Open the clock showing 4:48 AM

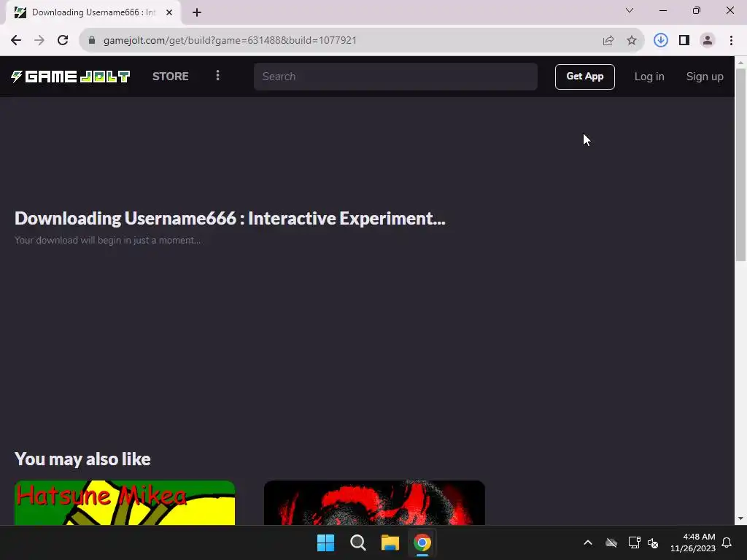click(693, 542)
